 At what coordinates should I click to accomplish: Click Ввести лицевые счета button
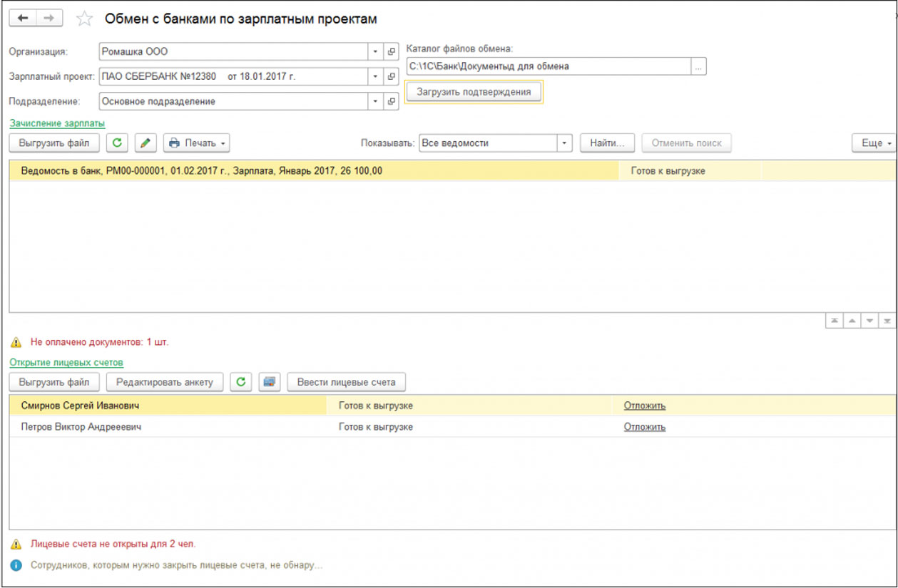pyautogui.click(x=346, y=382)
